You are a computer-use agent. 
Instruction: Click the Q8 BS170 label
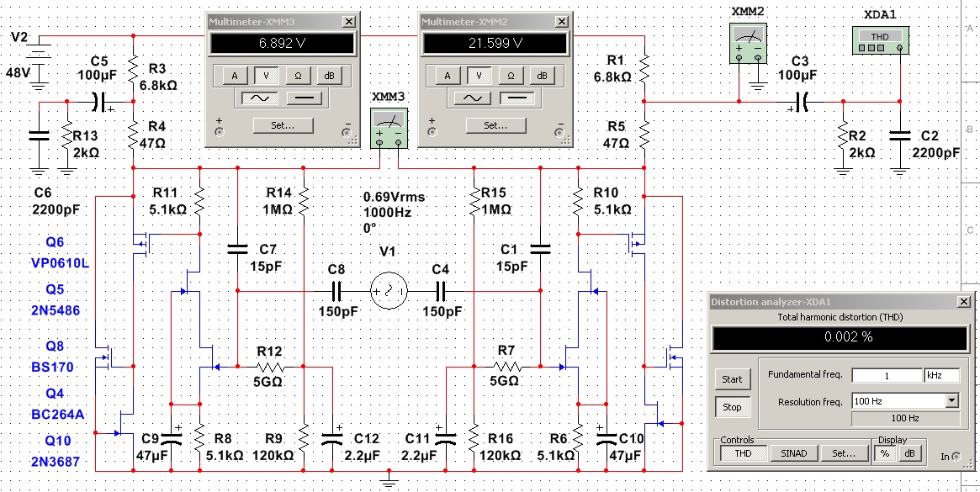pyautogui.click(x=52, y=357)
